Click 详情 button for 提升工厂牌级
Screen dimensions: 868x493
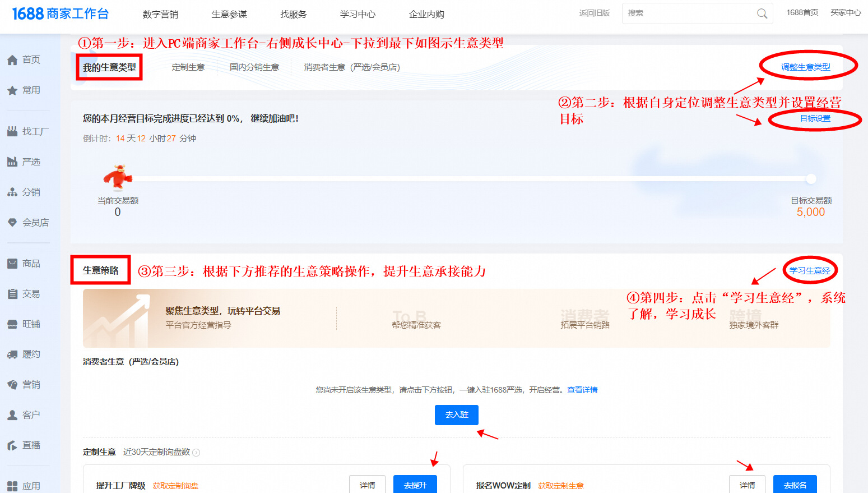pos(368,485)
